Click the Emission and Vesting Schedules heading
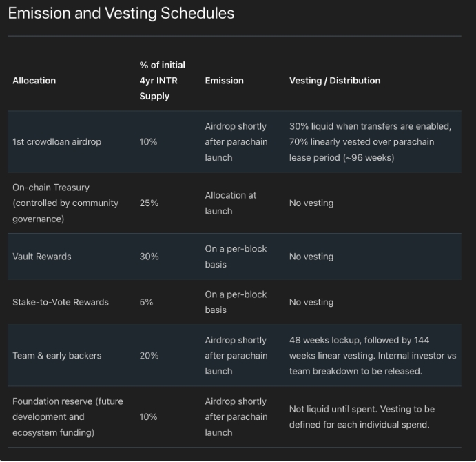 click(x=121, y=13)
